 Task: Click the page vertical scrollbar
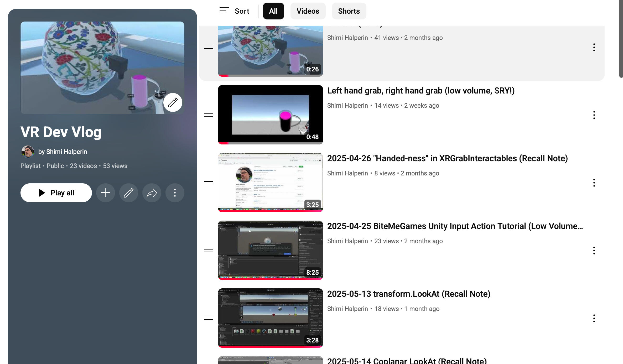click(x=621, y=39)
